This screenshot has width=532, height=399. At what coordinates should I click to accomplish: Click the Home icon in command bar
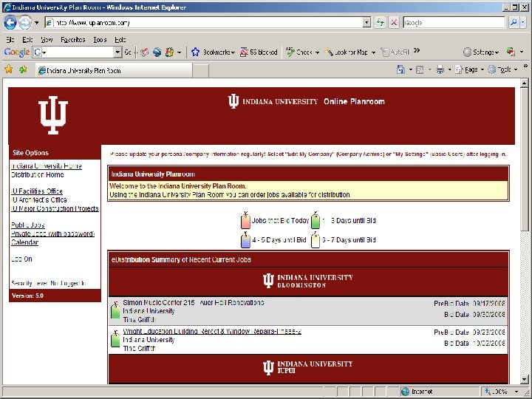400,69
